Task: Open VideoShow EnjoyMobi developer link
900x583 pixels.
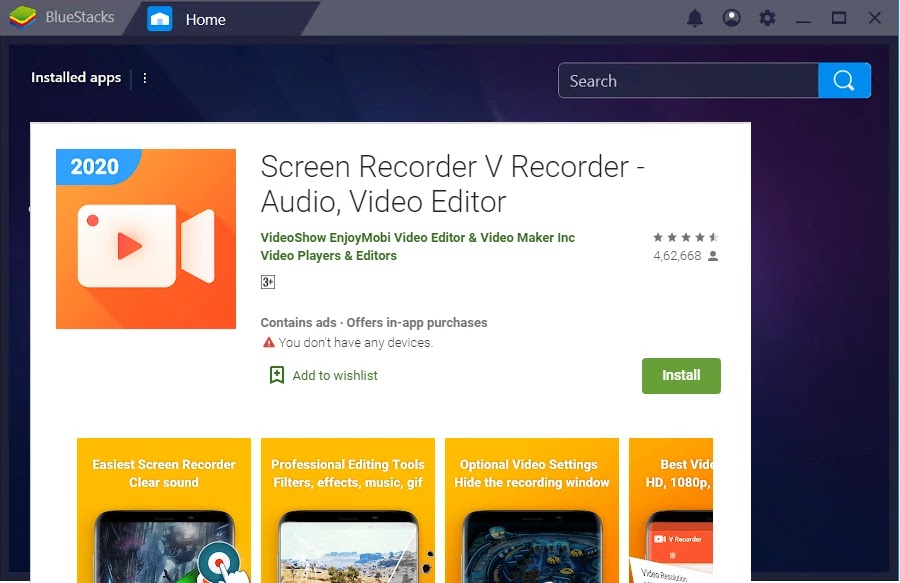Action: pos(417,238)
